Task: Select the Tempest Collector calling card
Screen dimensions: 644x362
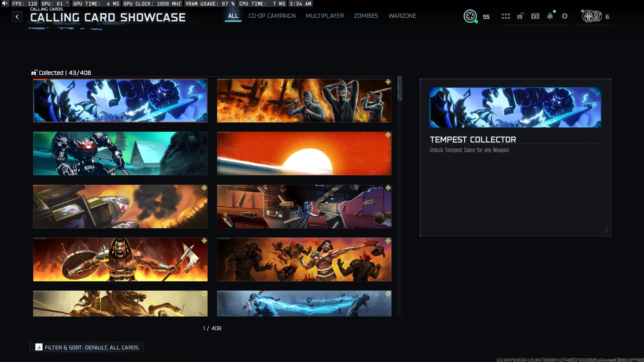Action: click(120, 101)
